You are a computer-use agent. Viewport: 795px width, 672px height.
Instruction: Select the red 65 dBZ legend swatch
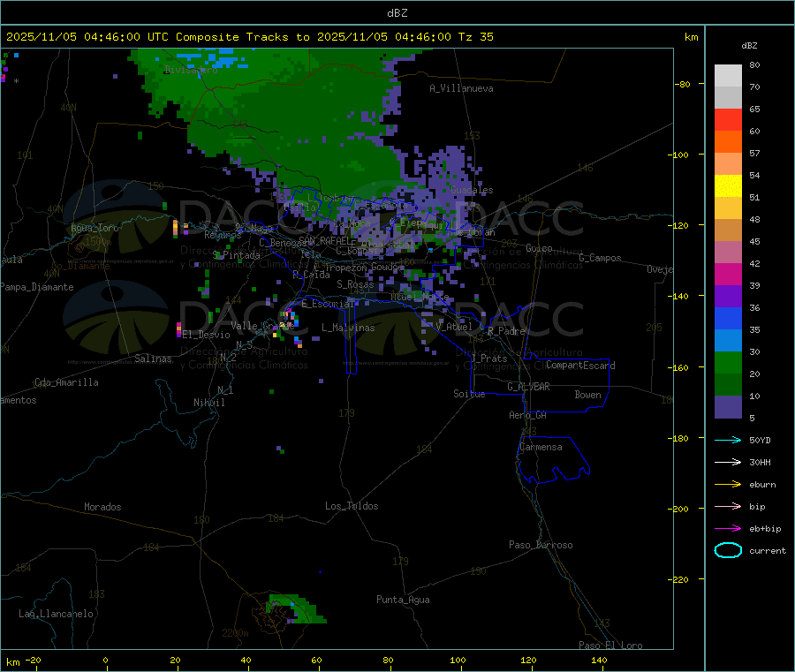(728, 119)
